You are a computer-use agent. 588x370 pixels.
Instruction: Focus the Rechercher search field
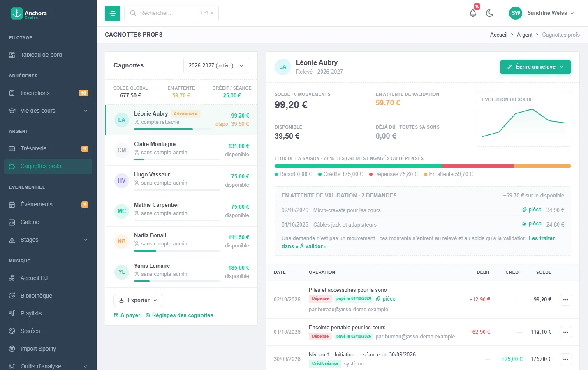(x=171, y=13)
